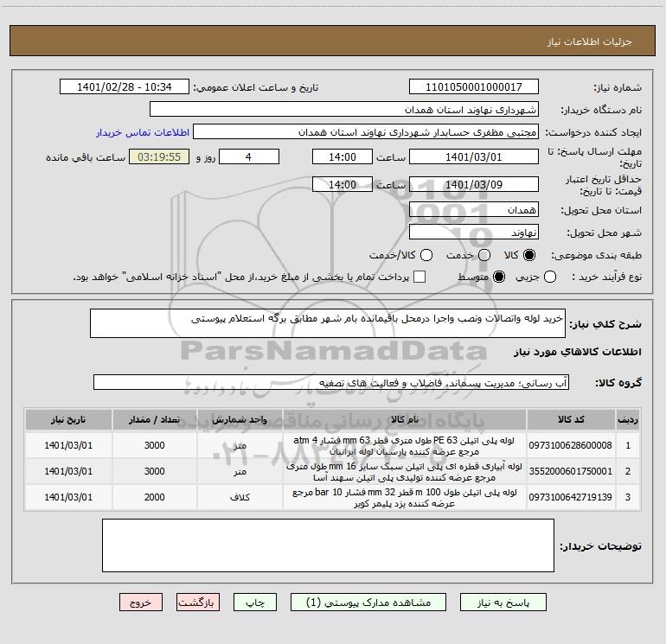The height and width of the screenshot is (644, 666).
Task: Click the 32 mm 10 bar pipe item
Action: click(x=405, y=498)
